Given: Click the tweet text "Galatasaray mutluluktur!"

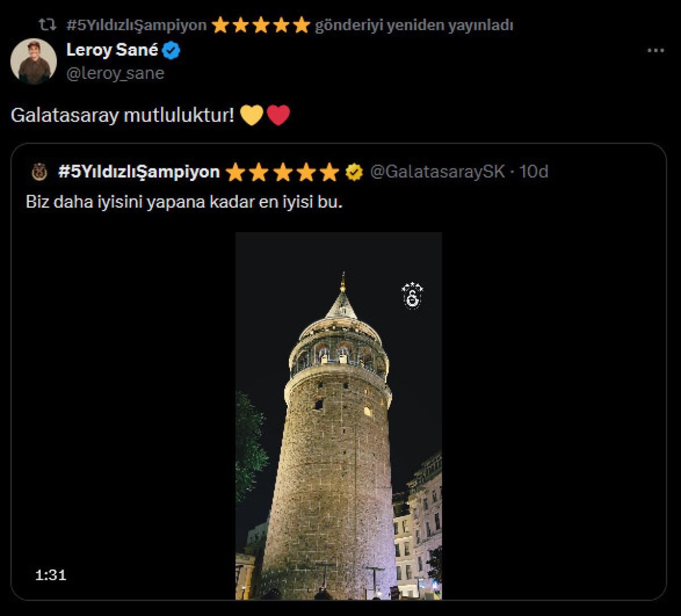Looking at the screenshot, I should click(x=122, y=116).
